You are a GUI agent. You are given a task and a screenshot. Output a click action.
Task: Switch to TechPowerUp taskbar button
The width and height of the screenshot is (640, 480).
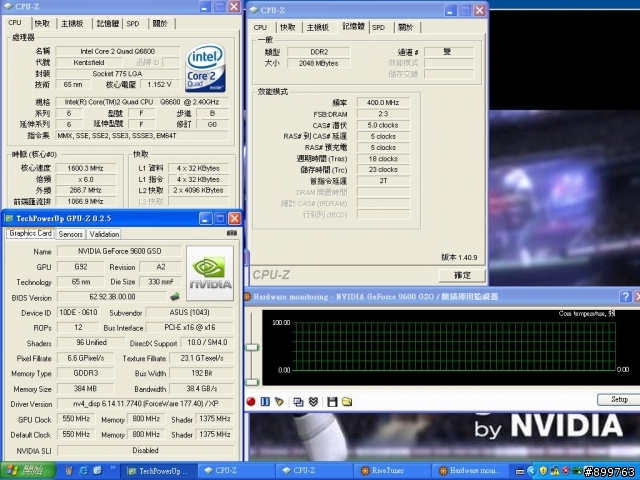(x=158, y=471)
